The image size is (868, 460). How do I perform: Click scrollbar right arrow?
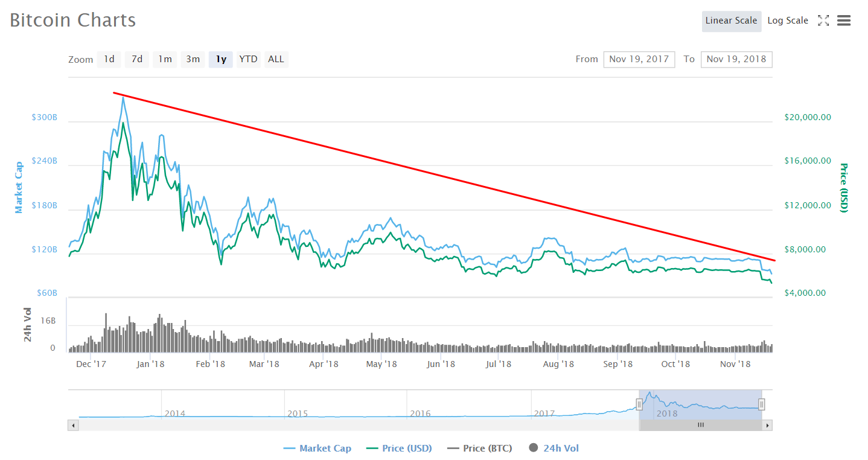[x=767, y=425]
